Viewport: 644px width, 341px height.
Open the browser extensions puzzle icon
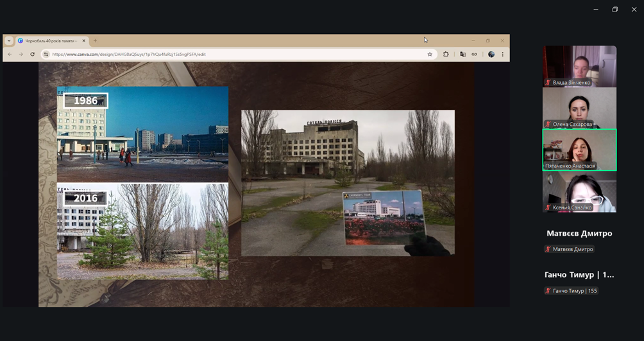pyautogui.click(x=446, y=55)
